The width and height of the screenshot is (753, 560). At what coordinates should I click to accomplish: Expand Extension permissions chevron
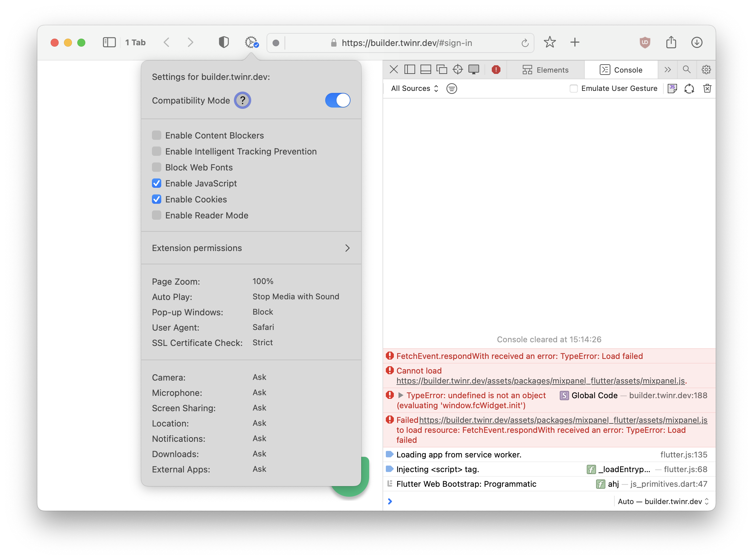[347, 248]
